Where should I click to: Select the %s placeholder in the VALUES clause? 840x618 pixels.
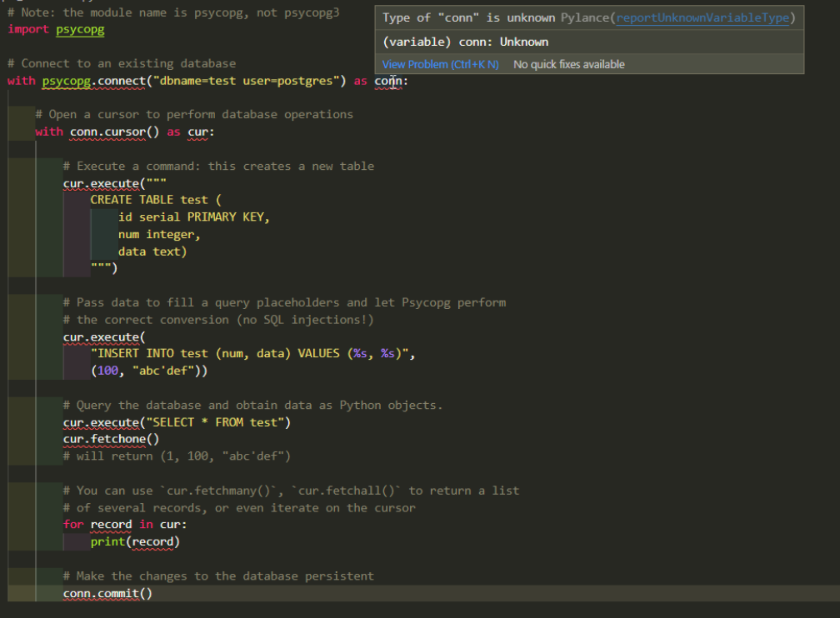[x=359, y=353]
